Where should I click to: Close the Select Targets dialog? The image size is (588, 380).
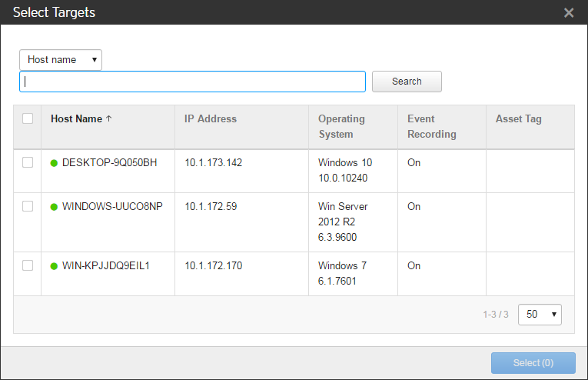pos(569,12)
